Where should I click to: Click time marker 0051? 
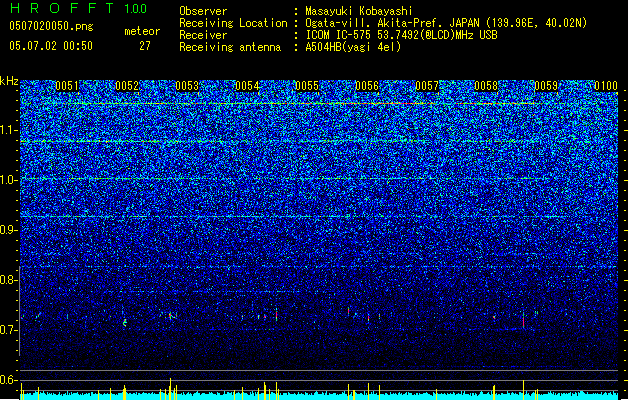pyautogui.click(x=67, y=86)
